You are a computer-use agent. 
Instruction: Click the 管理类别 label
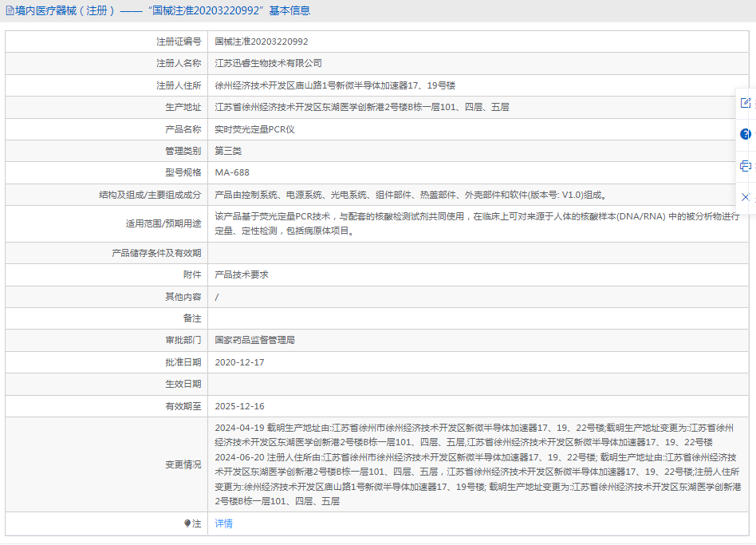183,151
